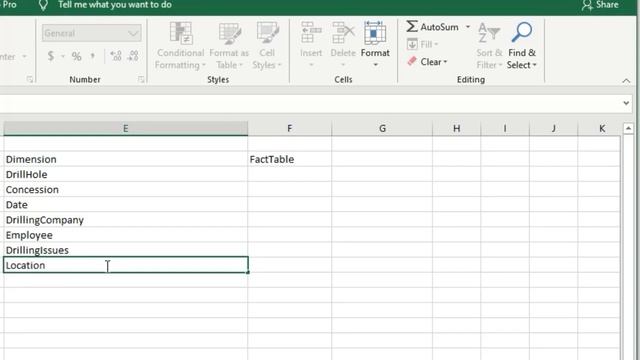Open the Fill options

(422, 44)
